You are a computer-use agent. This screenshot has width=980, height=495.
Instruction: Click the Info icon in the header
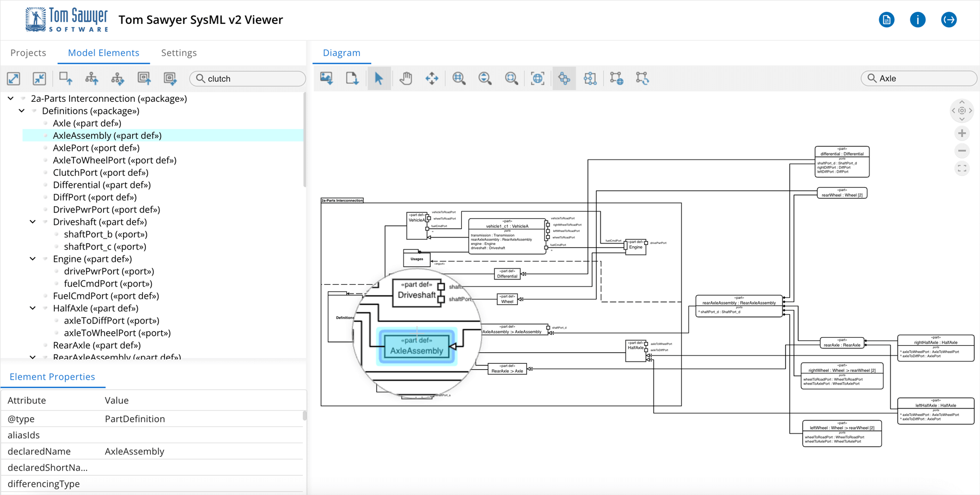pyautogui.click(x=917, y=20)
